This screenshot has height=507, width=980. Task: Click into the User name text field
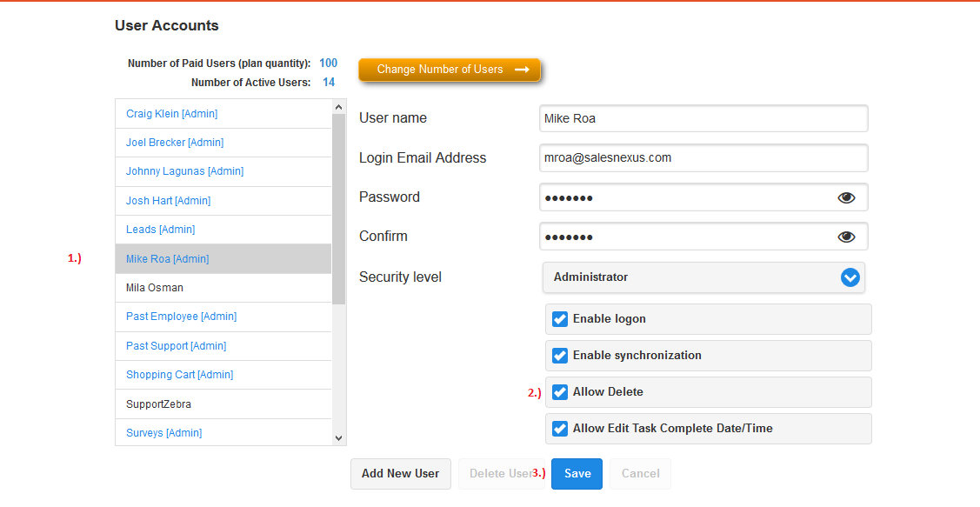[x=703, y=118]
